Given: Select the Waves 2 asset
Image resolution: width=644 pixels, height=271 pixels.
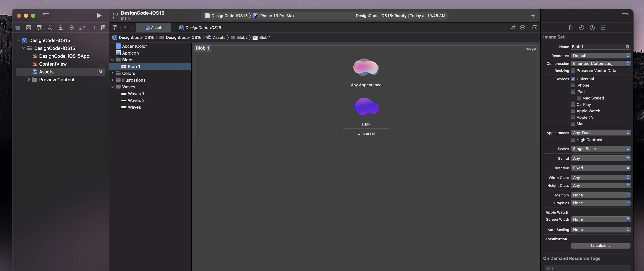Looking at the screenshot, I should (x=136, y=100).
